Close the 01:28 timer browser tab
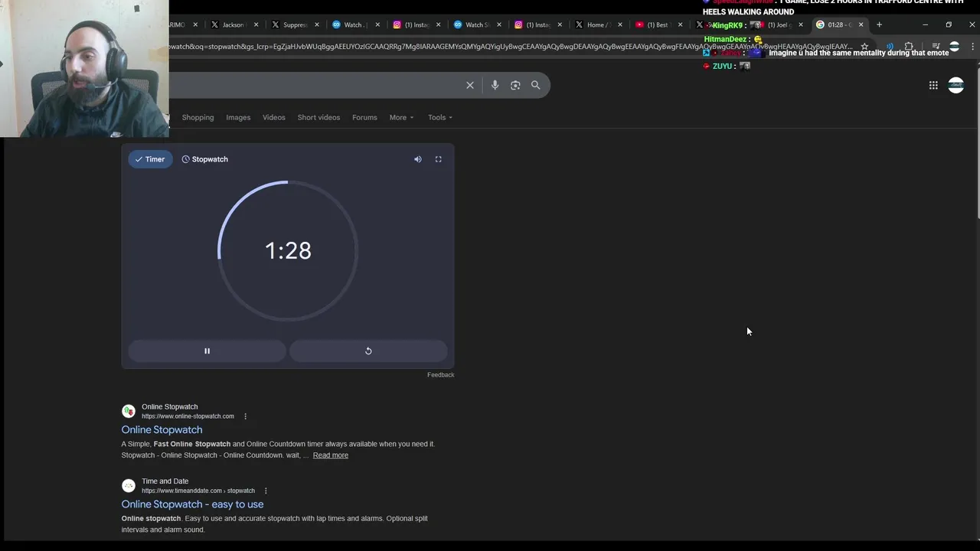 (x=861, y=24)
